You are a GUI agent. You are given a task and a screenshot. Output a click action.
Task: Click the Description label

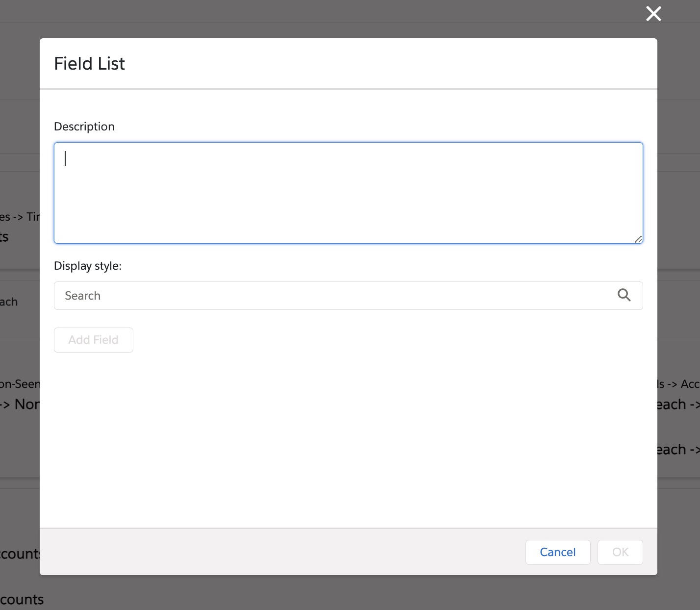click(x=84, y=127)
